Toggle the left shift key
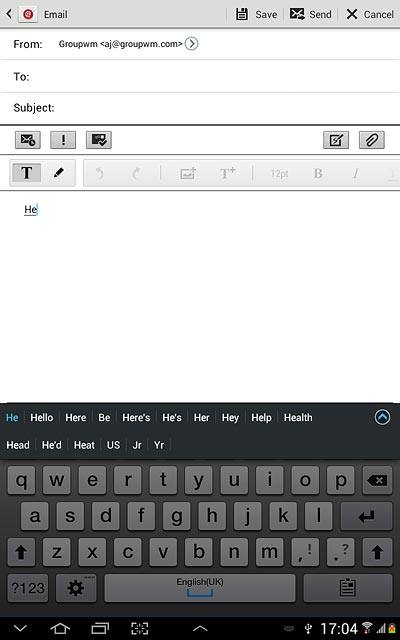 click(21, 552)
